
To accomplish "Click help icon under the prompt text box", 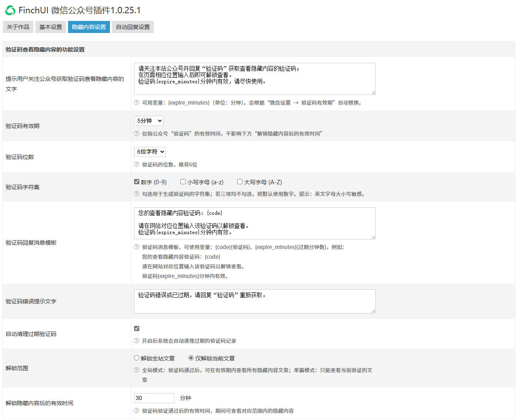I will click(x=136, y=103).
